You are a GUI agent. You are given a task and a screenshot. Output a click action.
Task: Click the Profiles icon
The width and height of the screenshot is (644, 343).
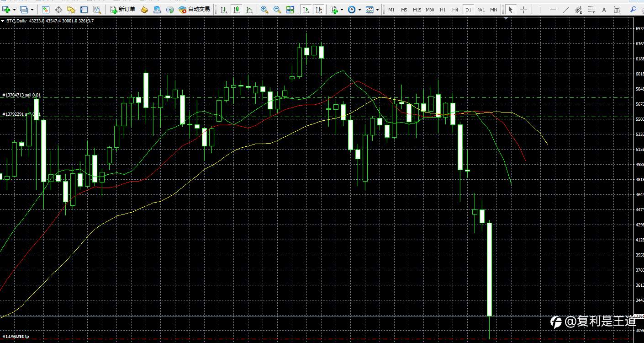click(24, 10)
